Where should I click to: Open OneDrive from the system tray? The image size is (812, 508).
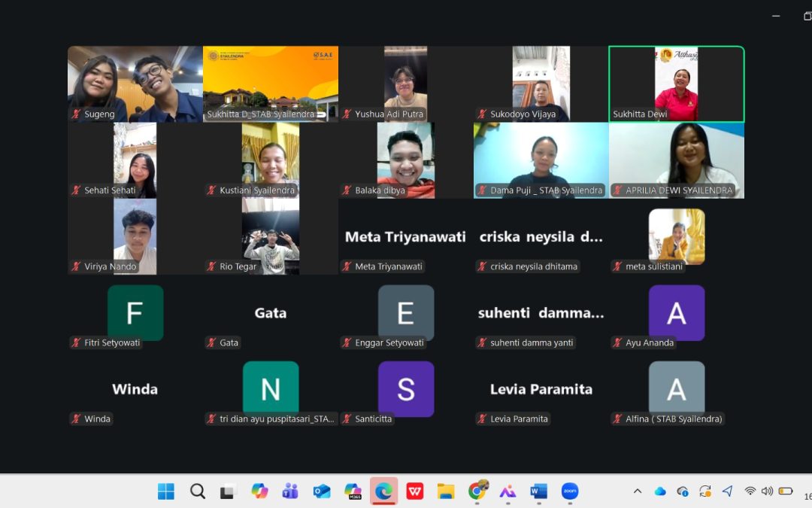[x=660, y=491]
